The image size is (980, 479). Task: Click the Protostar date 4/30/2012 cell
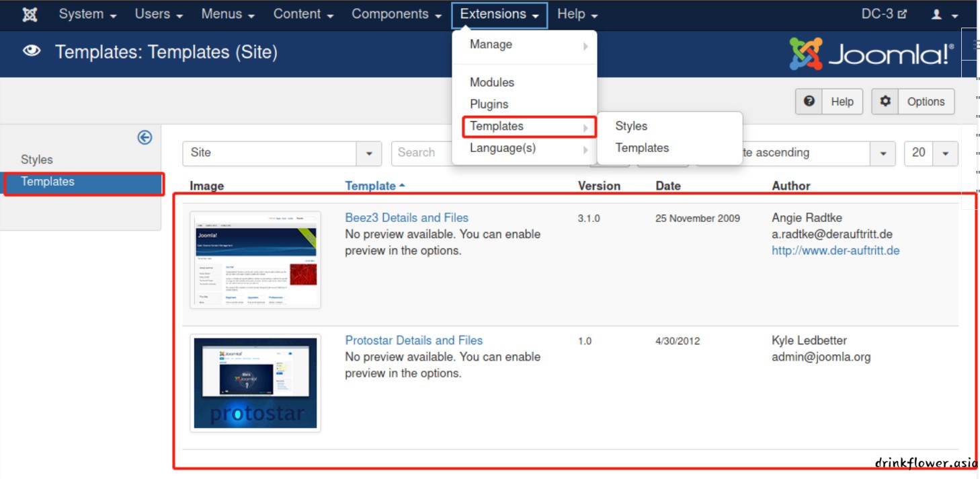[678, 341]
